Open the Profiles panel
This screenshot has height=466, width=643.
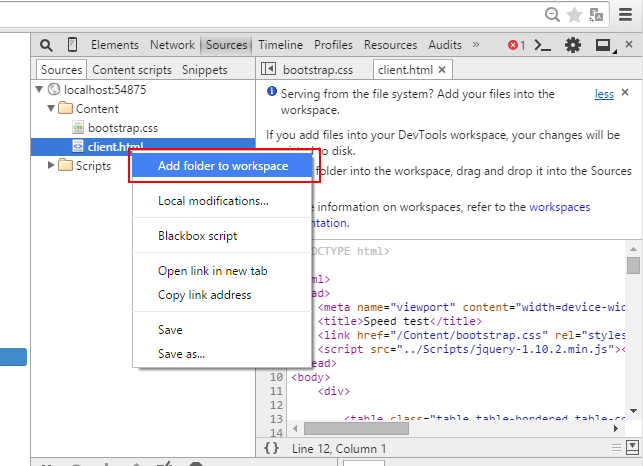coord(333,45)
